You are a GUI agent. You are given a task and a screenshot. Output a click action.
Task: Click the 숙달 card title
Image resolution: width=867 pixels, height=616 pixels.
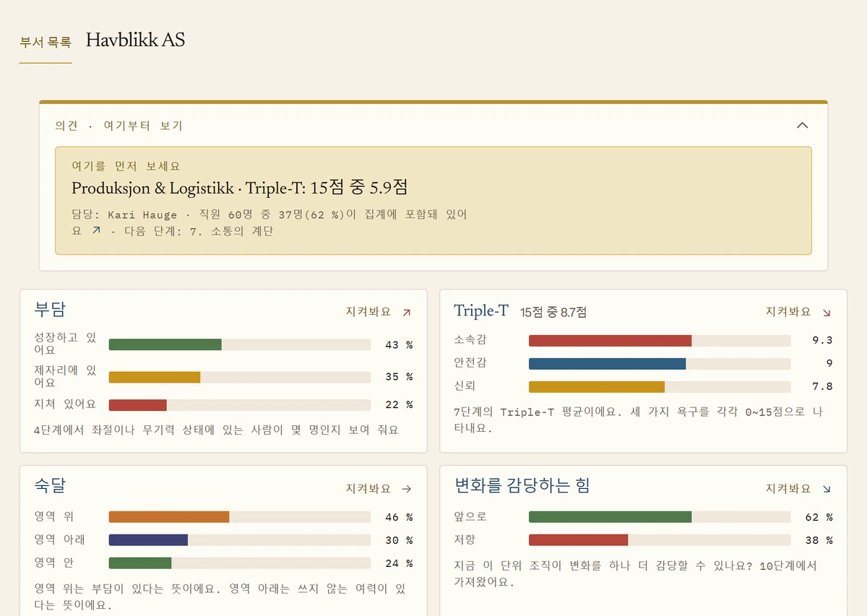[x=50, y=486]
